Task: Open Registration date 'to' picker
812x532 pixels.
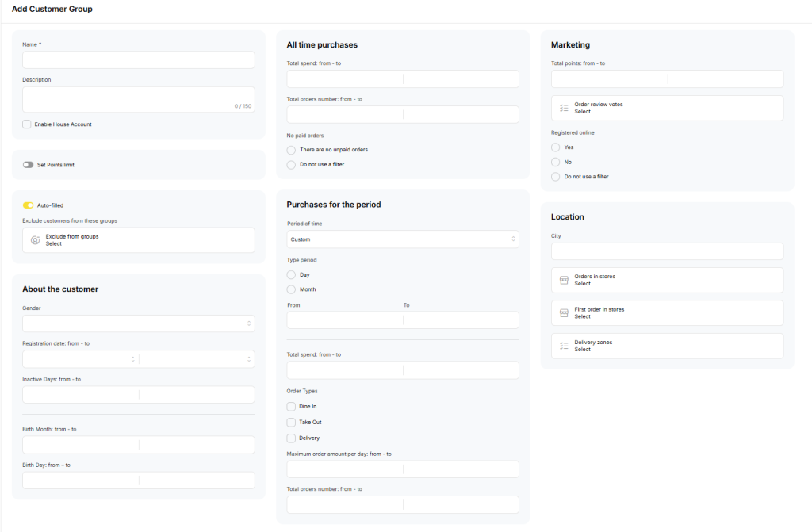Action: coord(197,359)
